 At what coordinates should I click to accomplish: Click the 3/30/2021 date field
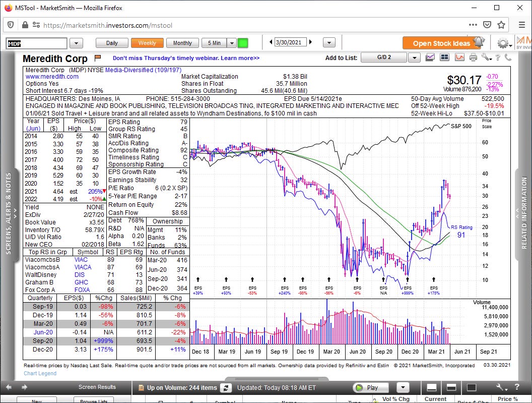290,42
